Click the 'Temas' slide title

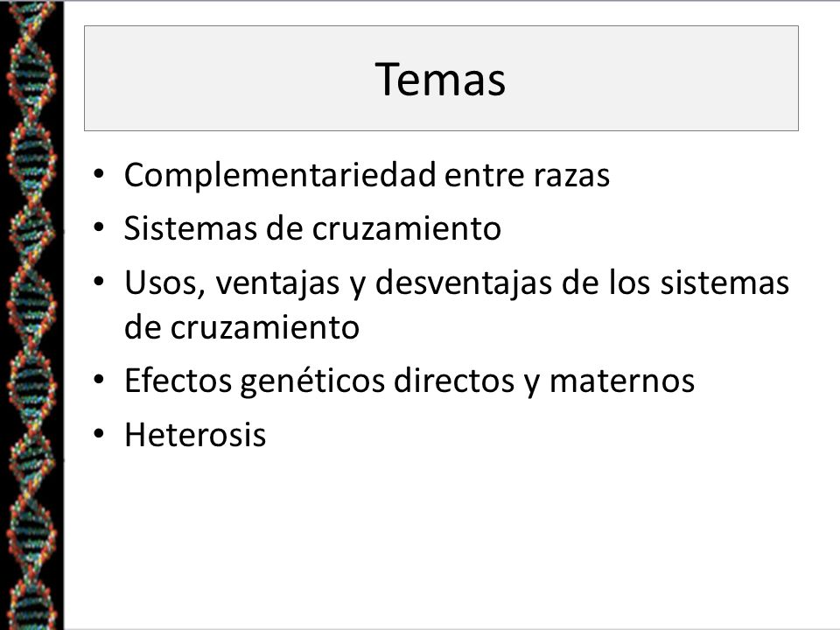pos(440,80)
